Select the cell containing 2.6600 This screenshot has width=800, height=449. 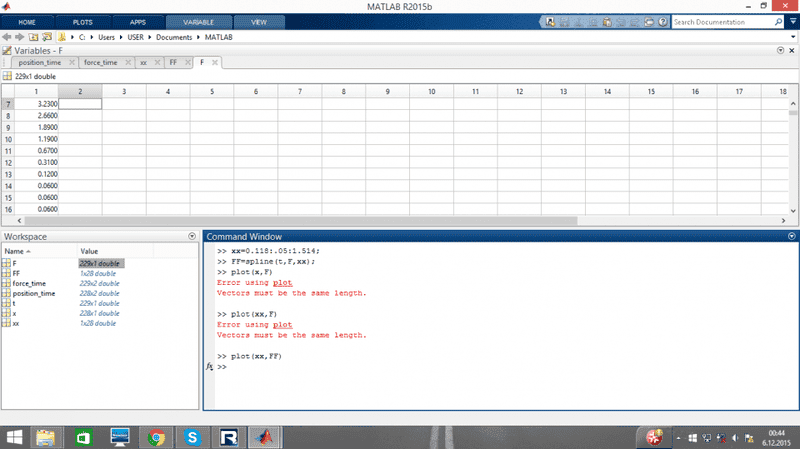pyautogui.click(x=36, y=115)
